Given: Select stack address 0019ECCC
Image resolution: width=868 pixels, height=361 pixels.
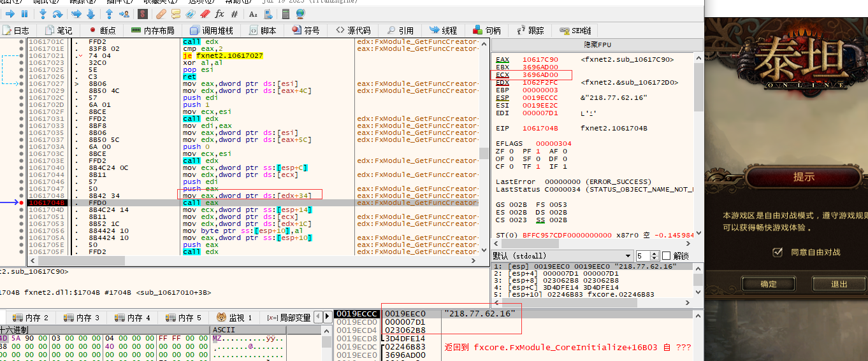Looking at the screenshot, I should [x=356, y=314].
